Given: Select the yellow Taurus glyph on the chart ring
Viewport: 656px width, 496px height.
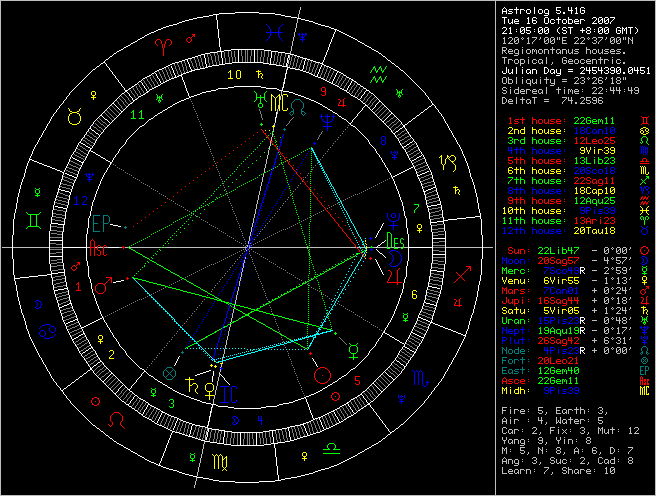Looking at the screenshot, I should 74,117.
